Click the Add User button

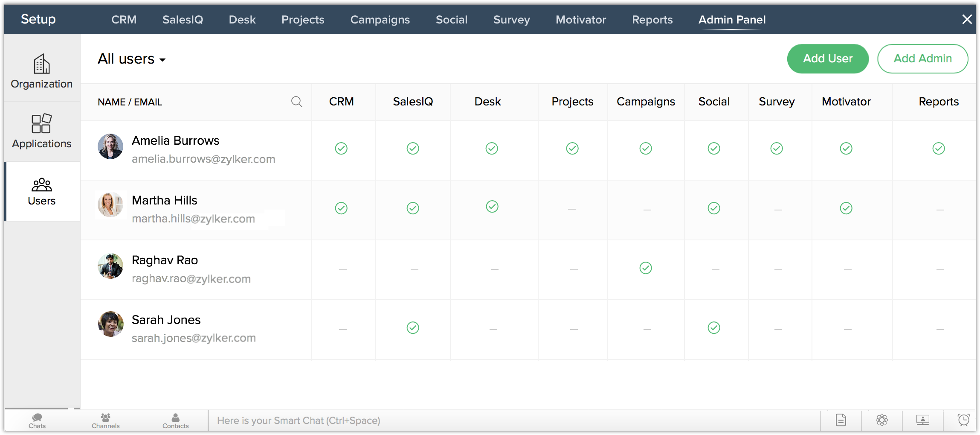click(x=828, y=58)
